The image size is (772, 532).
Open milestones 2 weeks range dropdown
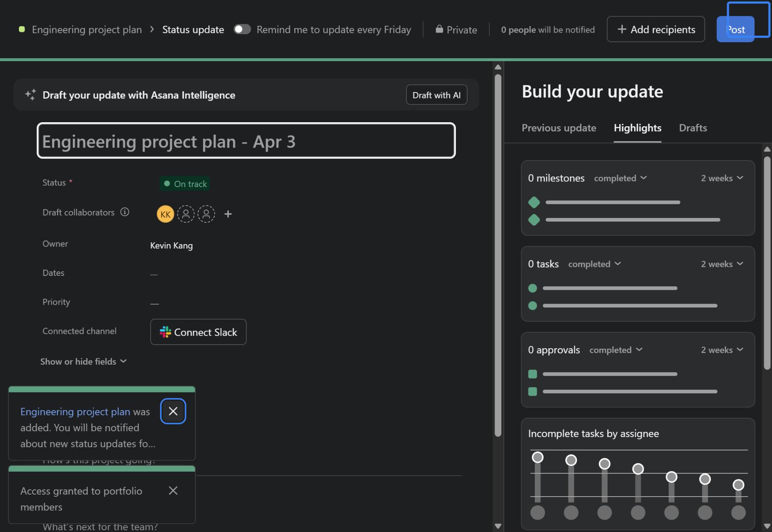pyautogui.click(x=722, y=178)
